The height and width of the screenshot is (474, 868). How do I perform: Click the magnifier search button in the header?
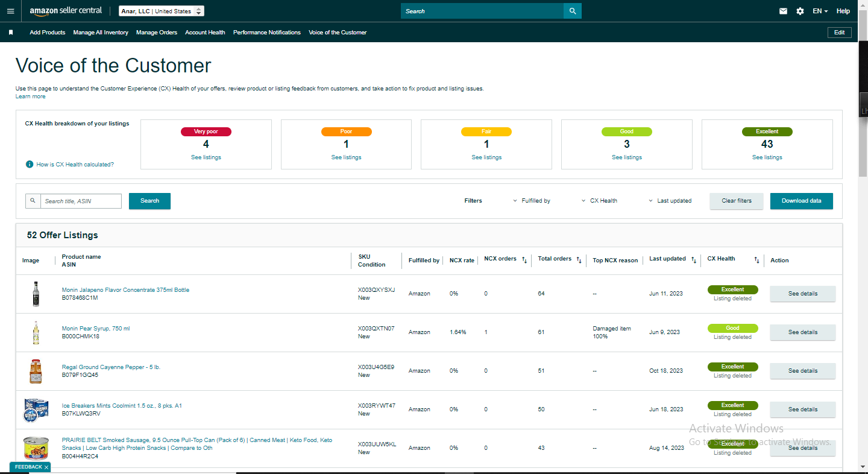tap(573, 11)
